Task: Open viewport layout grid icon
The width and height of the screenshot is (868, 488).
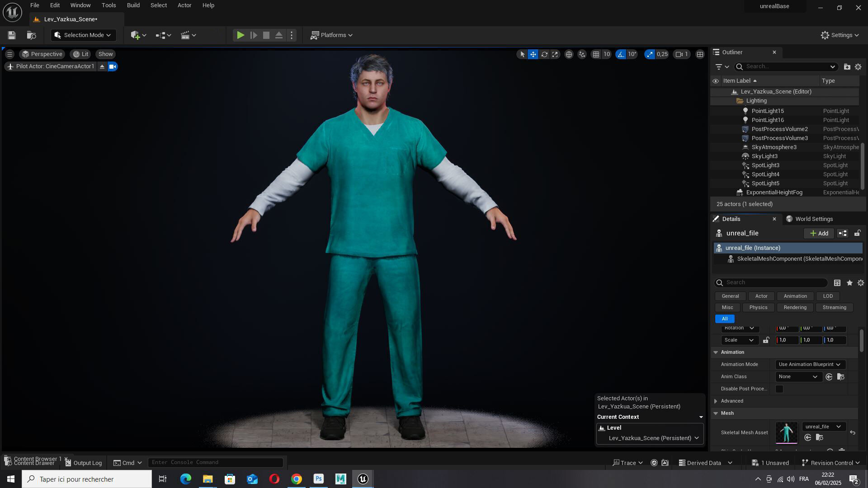Action: (700, 54)
